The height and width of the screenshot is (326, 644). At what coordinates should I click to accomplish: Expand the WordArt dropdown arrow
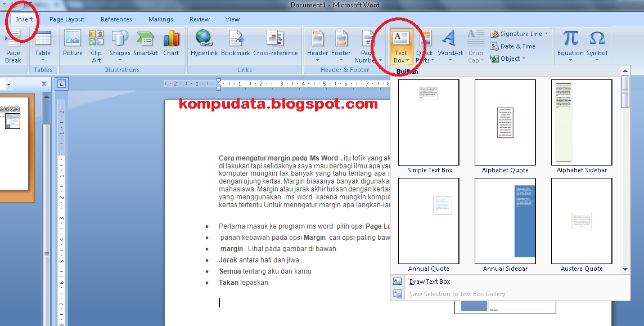pos(450,60)
